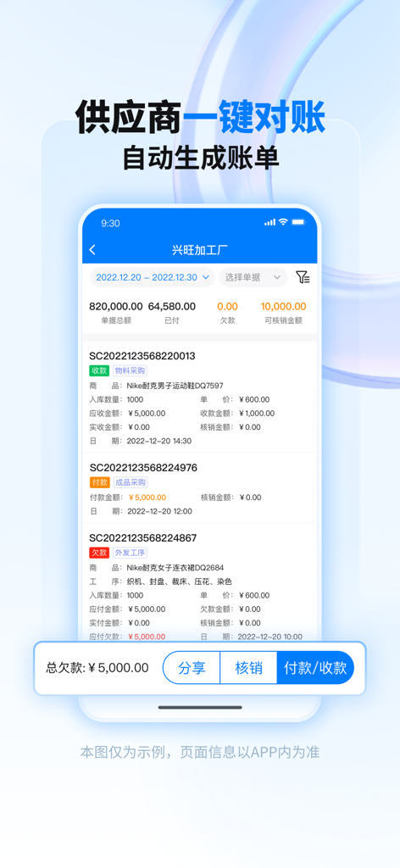Tap the 可核销金额 value 10,000.00
Image resolution: width=400 pixels, height=868 pixels.
[x=283, y=306]
